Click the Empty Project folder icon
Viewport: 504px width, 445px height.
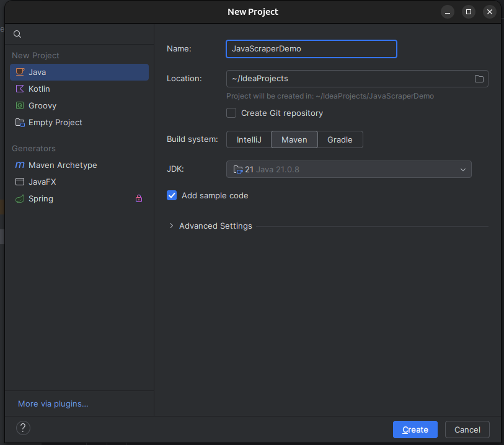[20, 122]
